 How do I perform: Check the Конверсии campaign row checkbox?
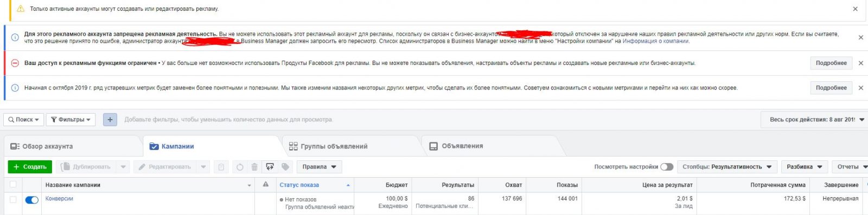[13, 199]
